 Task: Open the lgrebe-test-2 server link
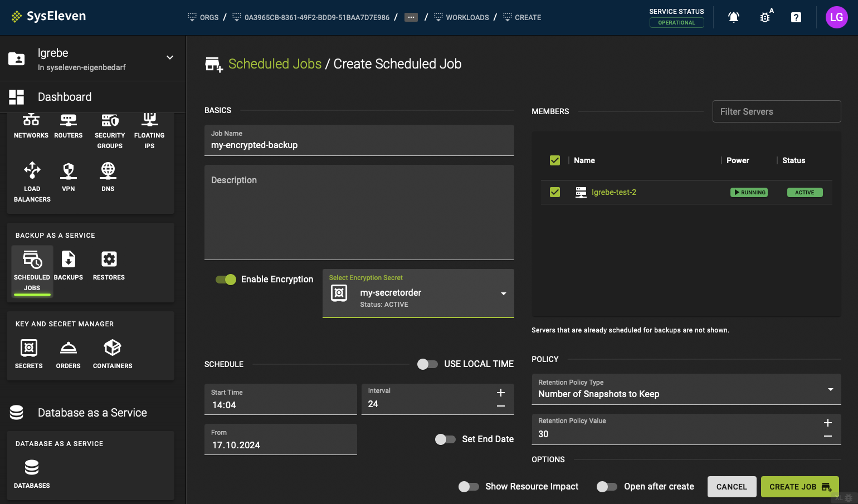tap(613, 192)
